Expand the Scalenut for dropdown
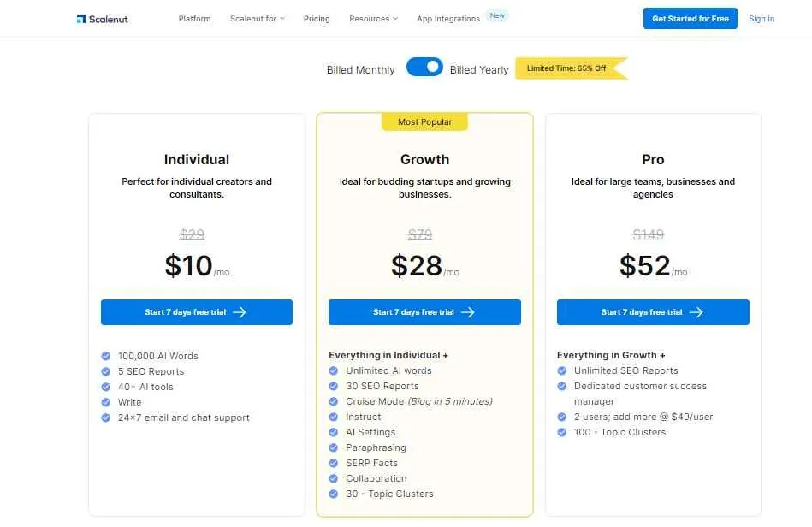This screenshot has height=527, width=812. tap(257, 17)
